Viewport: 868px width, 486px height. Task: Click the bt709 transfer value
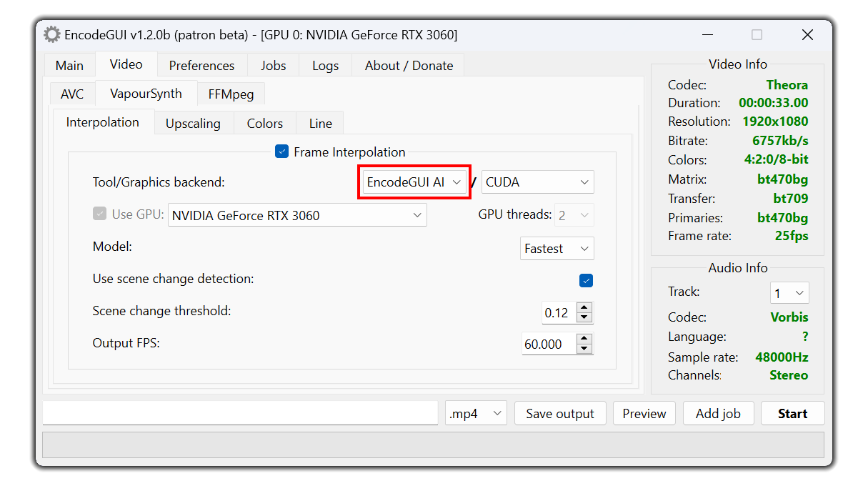(x=789, y=198)
